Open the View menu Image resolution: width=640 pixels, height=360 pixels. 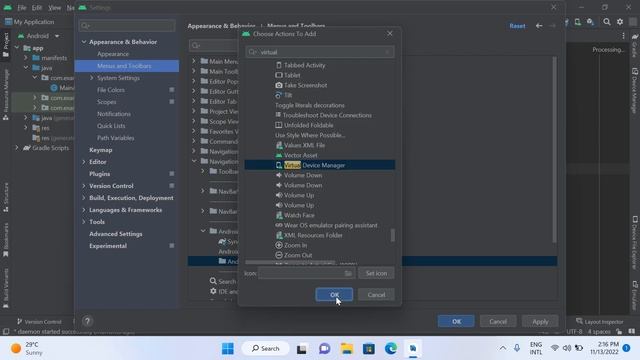[54, 7]
